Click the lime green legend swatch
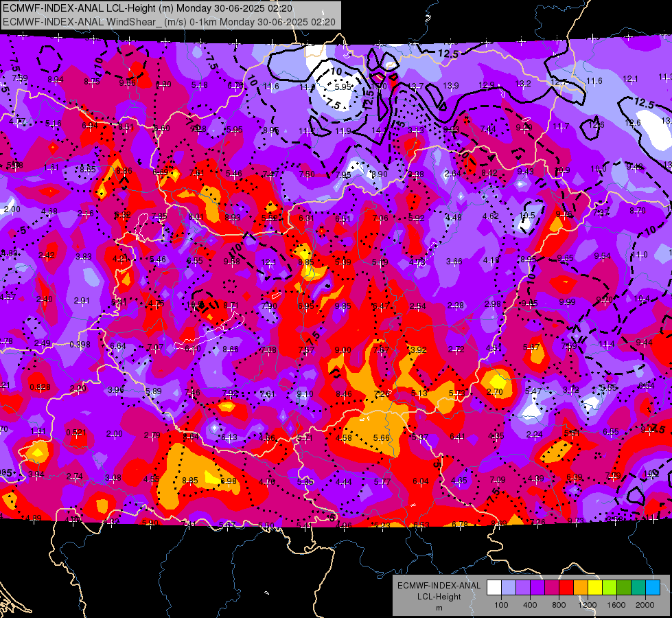The height and width of the screenshot is (618, 672). tap(610, 588)
